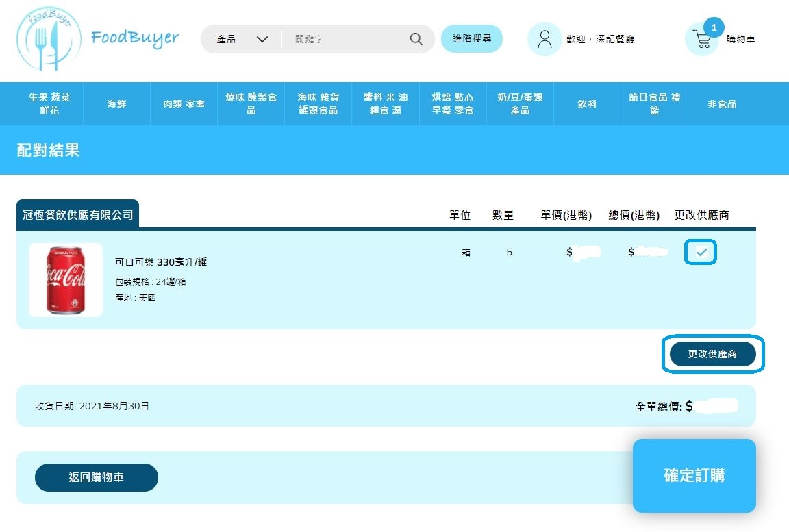The image size is (789, 532).
Task: Click the 單價(港幣) column header
Action: coord(566,215)
